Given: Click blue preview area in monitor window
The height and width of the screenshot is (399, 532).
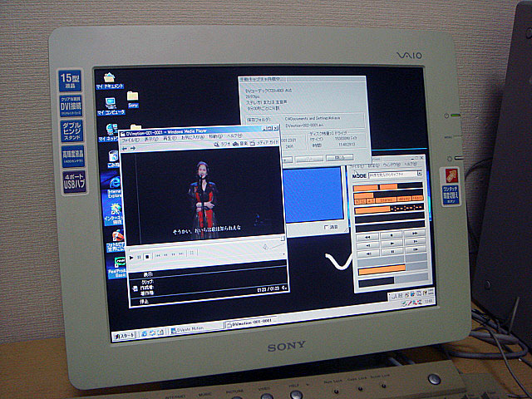Looking at the screenshot, I should point(314,195).
